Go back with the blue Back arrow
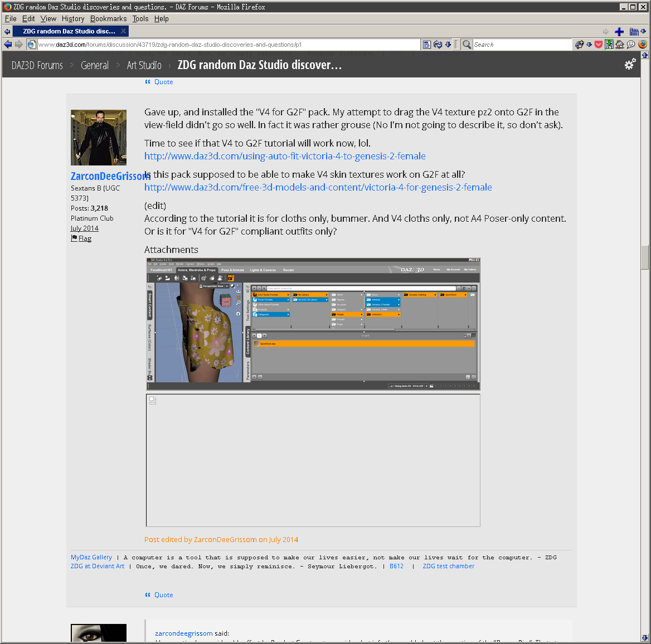This screenshot has width=651, height=644. coord(8,45)
